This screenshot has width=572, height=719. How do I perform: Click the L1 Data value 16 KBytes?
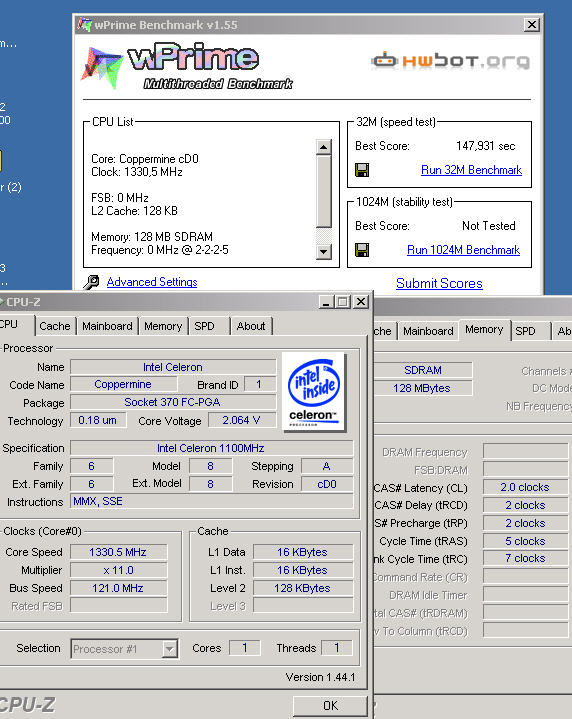click(303, 552)
